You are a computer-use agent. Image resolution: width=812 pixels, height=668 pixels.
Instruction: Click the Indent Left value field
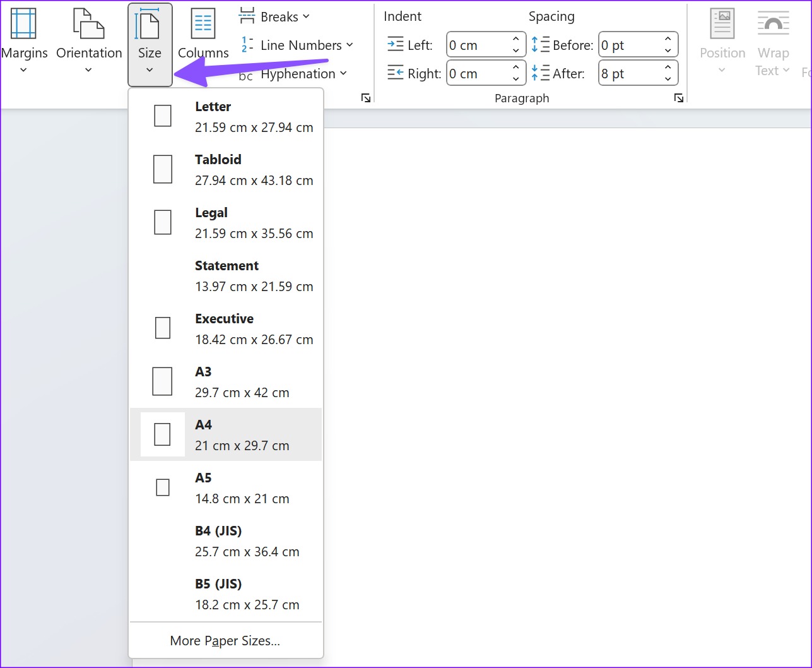click(x=478, y=45)
